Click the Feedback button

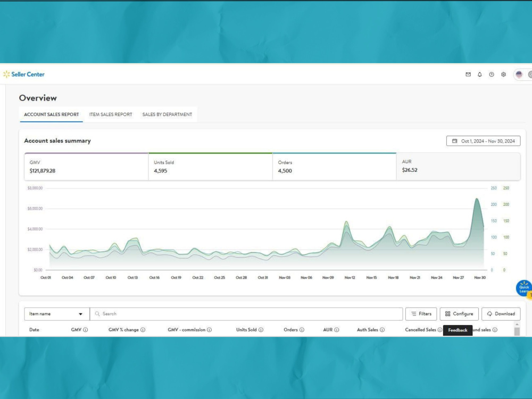coord(458,330)
